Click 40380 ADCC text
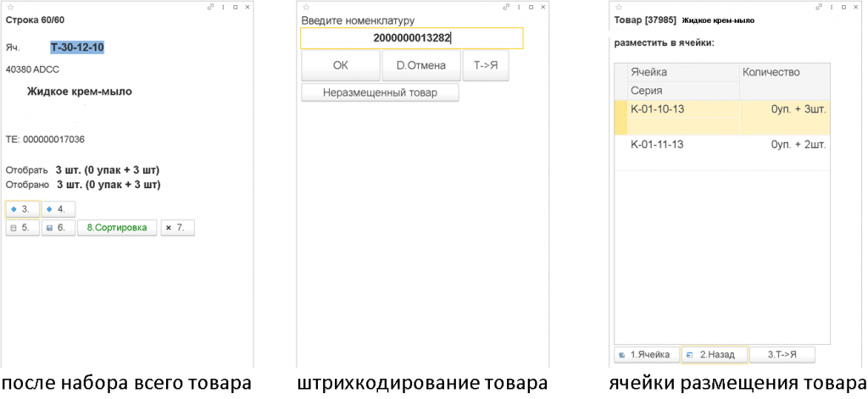Screen dimensions: 868x399 tap(32, 69)
